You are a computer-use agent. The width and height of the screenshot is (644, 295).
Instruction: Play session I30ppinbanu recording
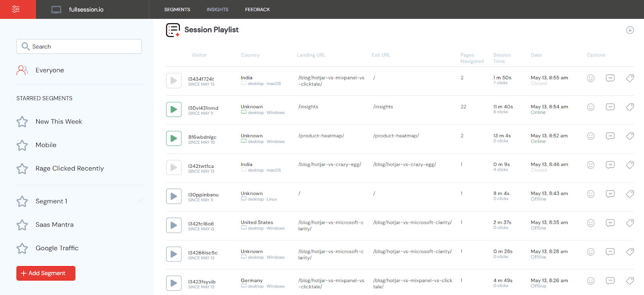(x=174, y=196)
